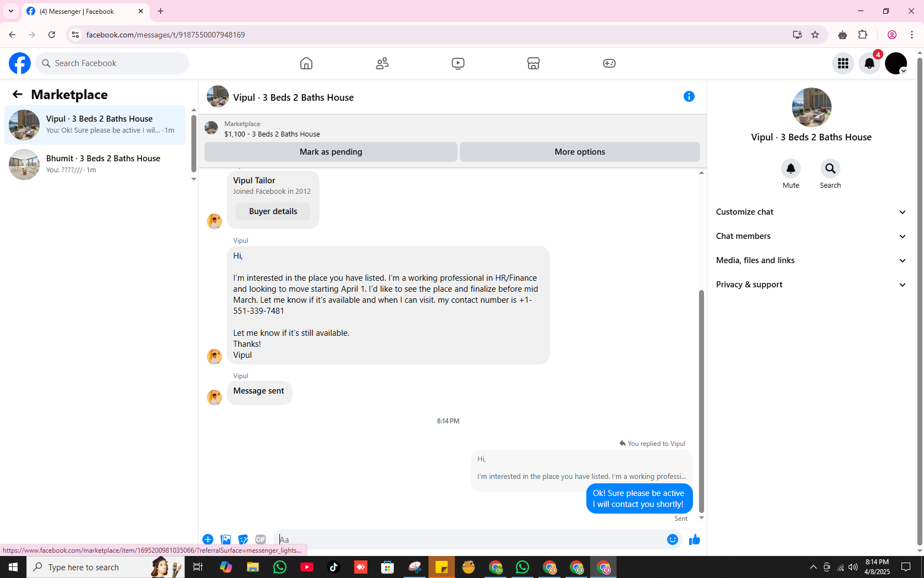The width and height of the screenshot is (924, 578).
Task: Click More options button
Action: (580, 152)
